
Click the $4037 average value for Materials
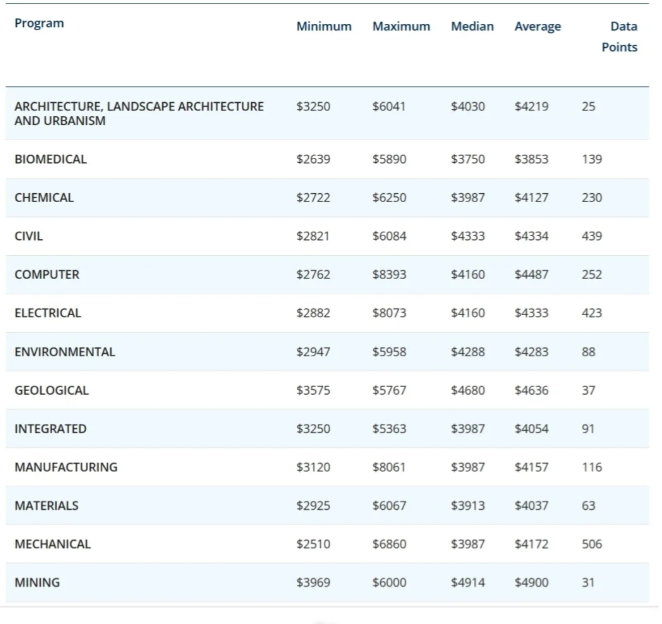pyautogui.click(x=531, y=506)
